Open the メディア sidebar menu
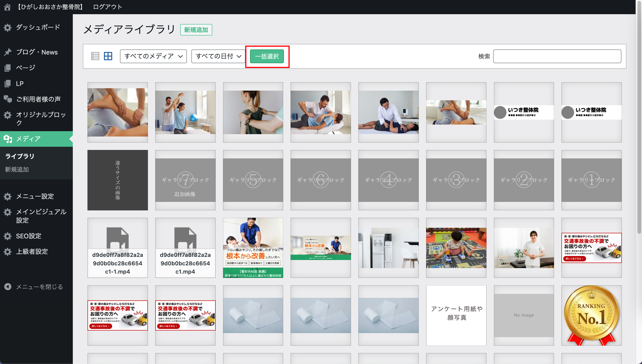The width and height of the screenshot is (642, 364). [x=28, y=139]
